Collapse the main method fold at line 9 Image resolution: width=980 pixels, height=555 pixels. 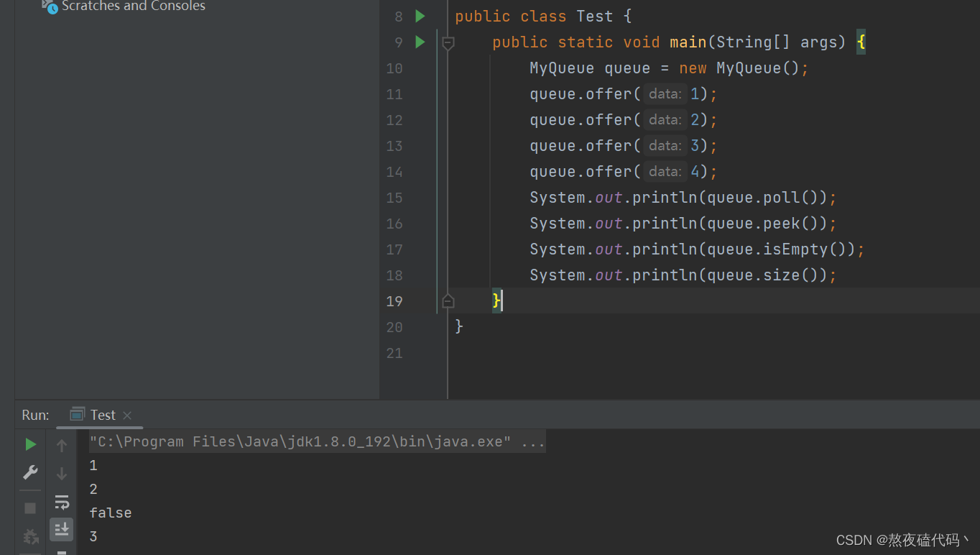tap(448, 43)
